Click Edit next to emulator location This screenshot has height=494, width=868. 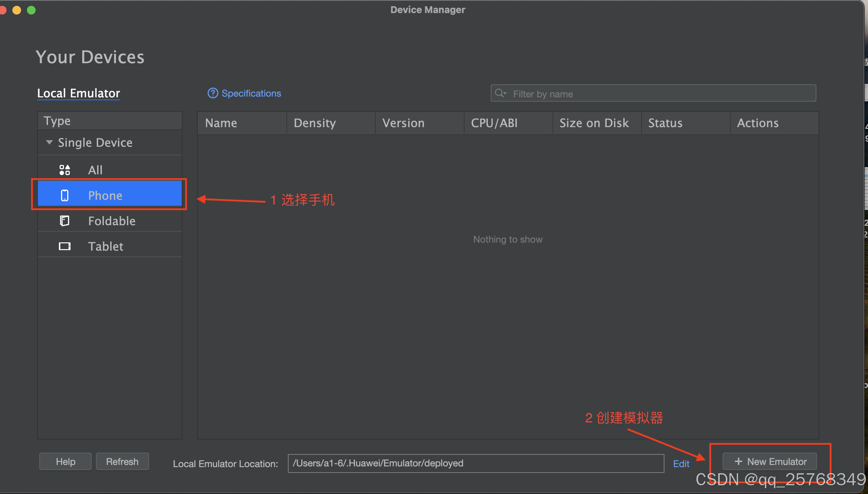(x=681, y=463)
